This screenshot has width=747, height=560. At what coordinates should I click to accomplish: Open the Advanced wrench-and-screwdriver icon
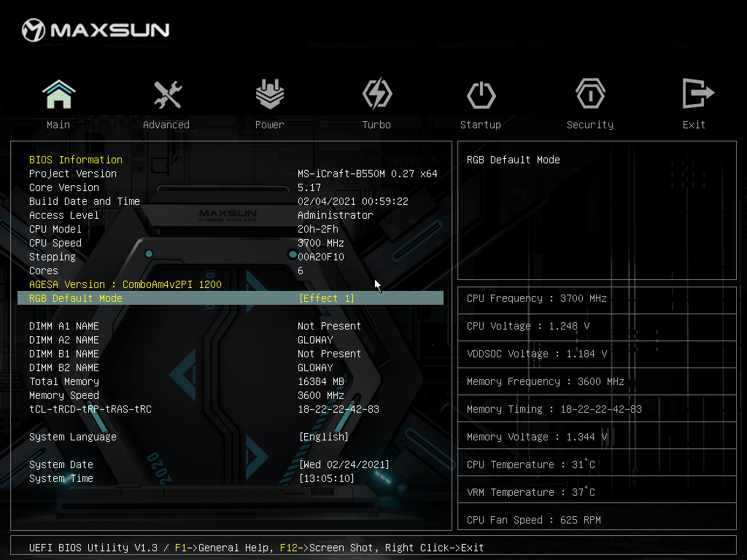coord(168,94)
